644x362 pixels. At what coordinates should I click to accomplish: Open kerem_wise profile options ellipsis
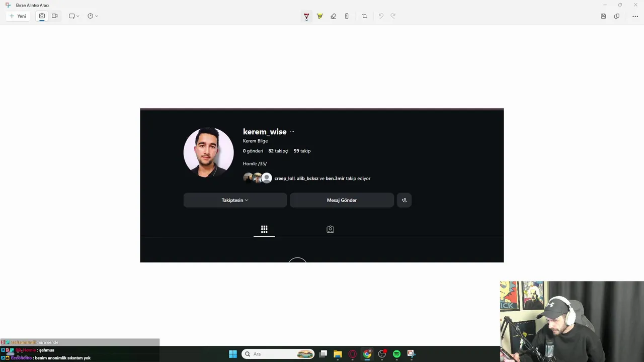point(292,132)
